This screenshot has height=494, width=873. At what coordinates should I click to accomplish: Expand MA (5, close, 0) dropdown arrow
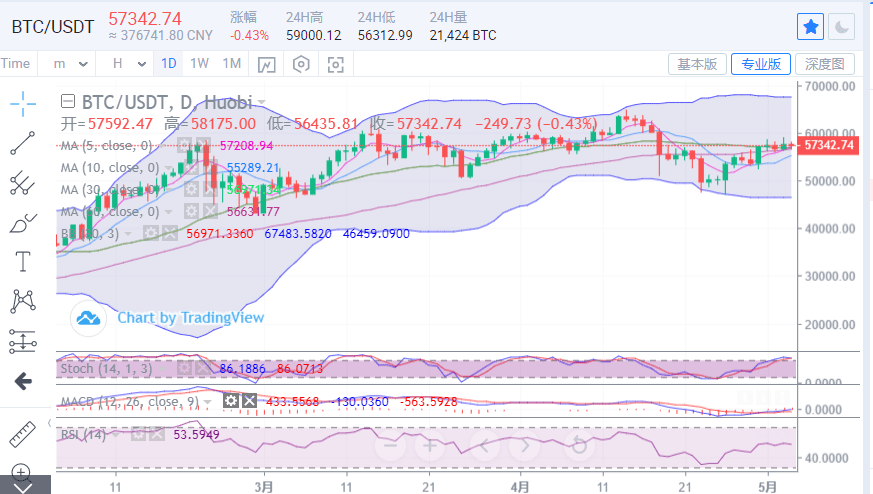click(161, 146)
